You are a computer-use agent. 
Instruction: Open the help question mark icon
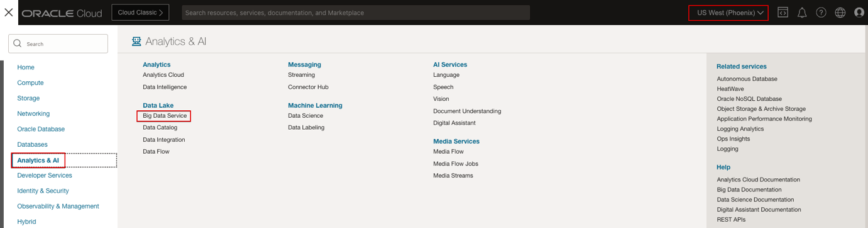[x=821, y=13]
